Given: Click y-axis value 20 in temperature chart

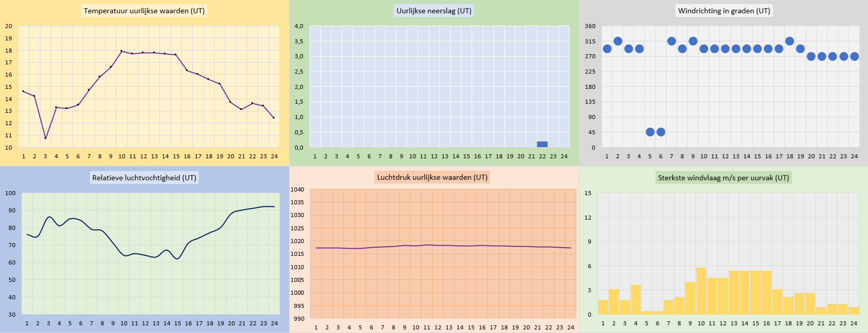Looking at the screenshot, I should [x=9, y=26].
